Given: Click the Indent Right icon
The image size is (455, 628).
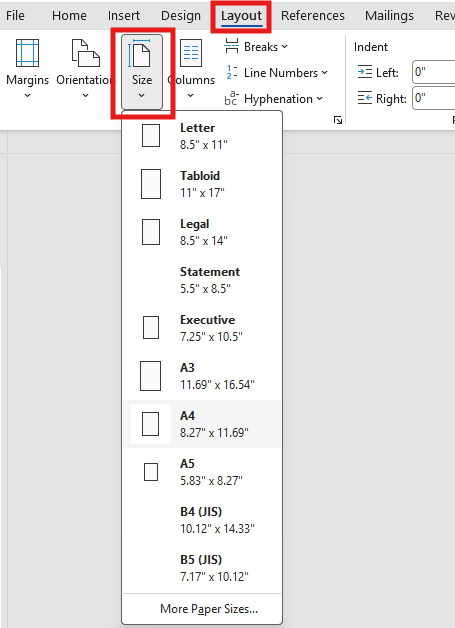Looking at the screenshot, I should (364, 98).
